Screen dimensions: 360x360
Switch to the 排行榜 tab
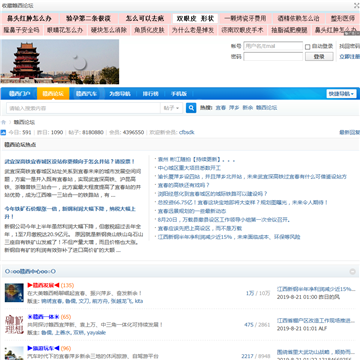point(151,94)
